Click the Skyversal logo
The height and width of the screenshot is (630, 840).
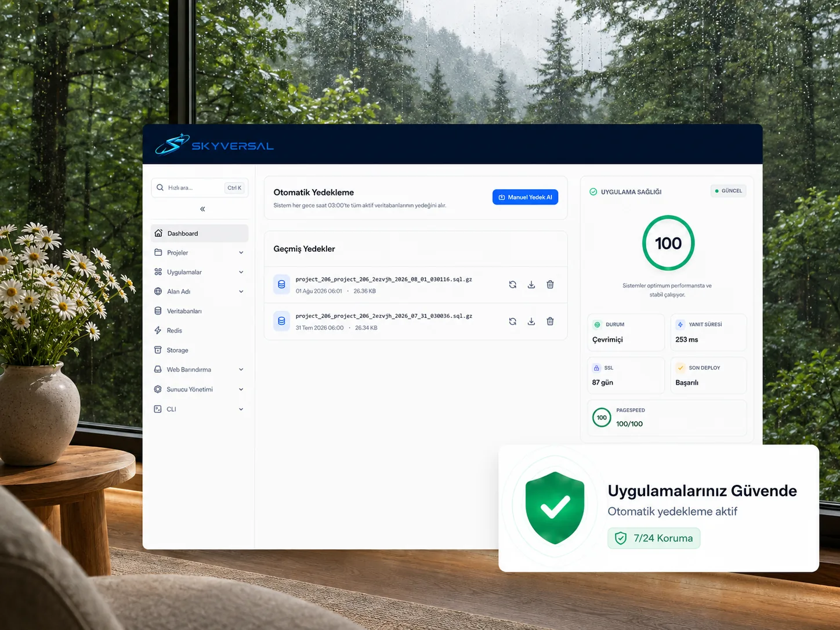(x=214, y=144)
